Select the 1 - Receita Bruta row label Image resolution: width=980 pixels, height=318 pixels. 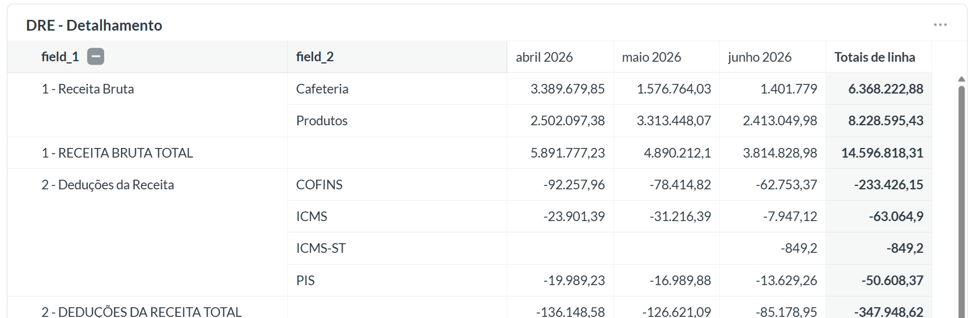coord(88,89)
